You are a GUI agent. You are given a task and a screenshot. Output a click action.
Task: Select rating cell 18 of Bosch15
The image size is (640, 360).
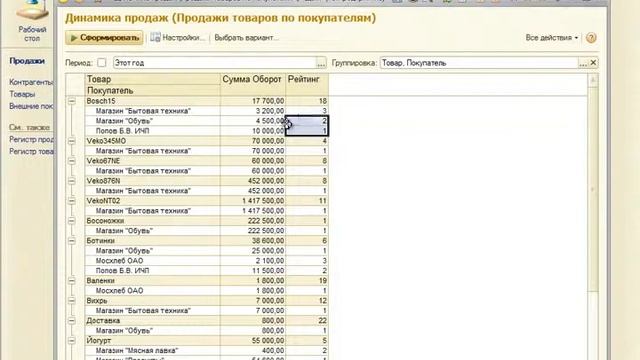[307, 101]
